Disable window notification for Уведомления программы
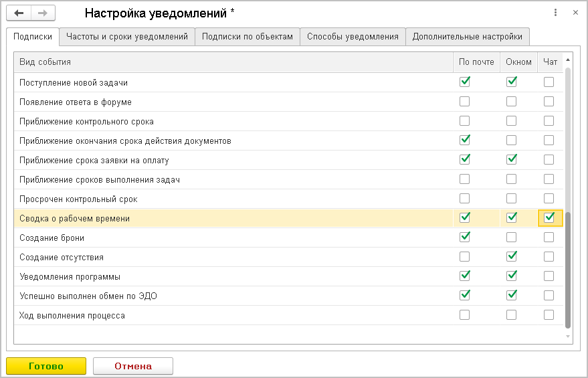This screenshot has height=378, width=588. [x=512, y=276]
